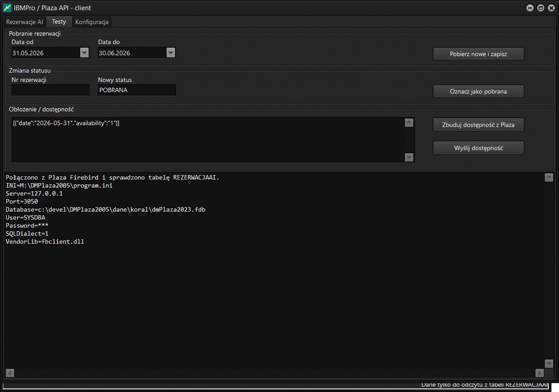Focus the Nr rezerwacji input field
Viewport: 559px width, 392px height.
pos(50,90)
